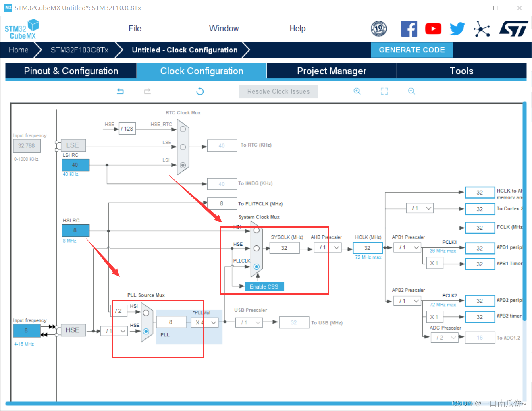
Task: Edit the LSE input frequency 32.768 field
Action: 27,146
